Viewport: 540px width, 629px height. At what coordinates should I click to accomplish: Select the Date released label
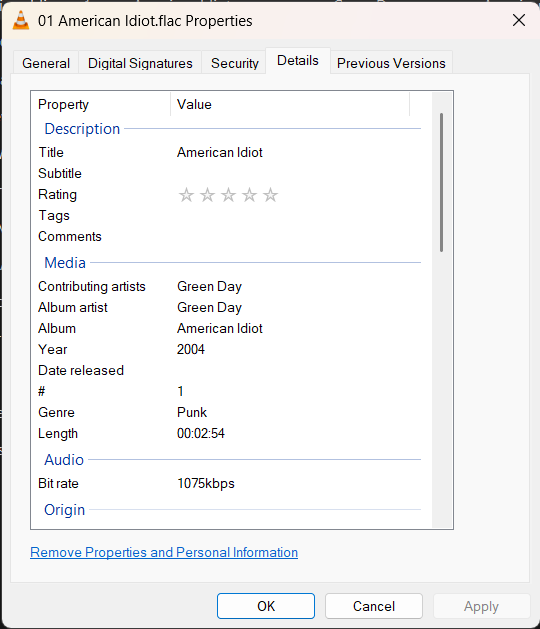[81, 370]
